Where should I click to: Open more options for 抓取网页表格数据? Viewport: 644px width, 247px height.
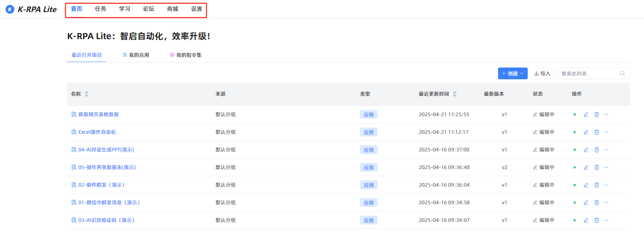coord(606,115)
